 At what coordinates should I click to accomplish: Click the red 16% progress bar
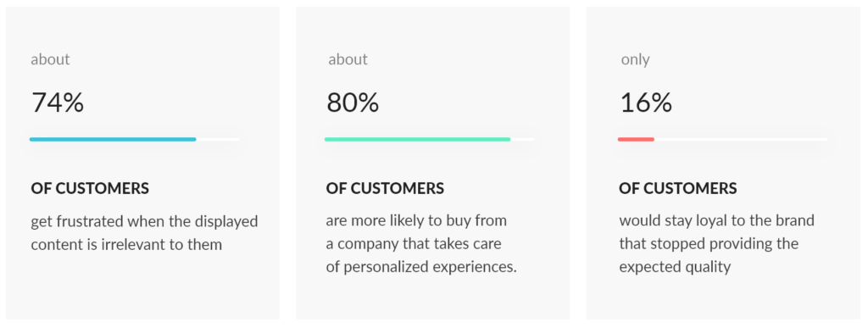pos(636,139)
